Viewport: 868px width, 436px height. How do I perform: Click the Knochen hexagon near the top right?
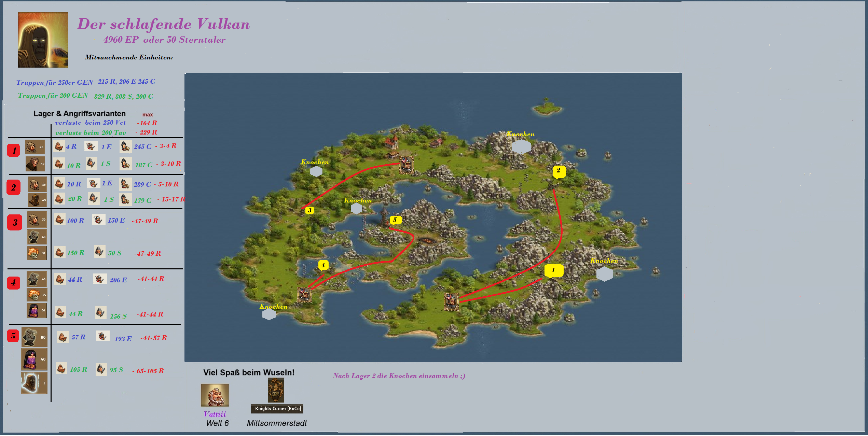(x=521, y=147)
